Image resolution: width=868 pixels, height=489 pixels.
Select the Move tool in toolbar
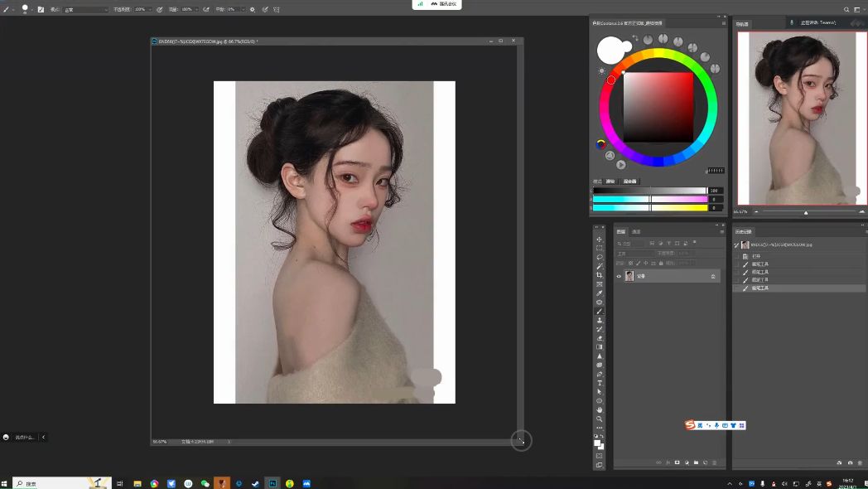[599, 240]
